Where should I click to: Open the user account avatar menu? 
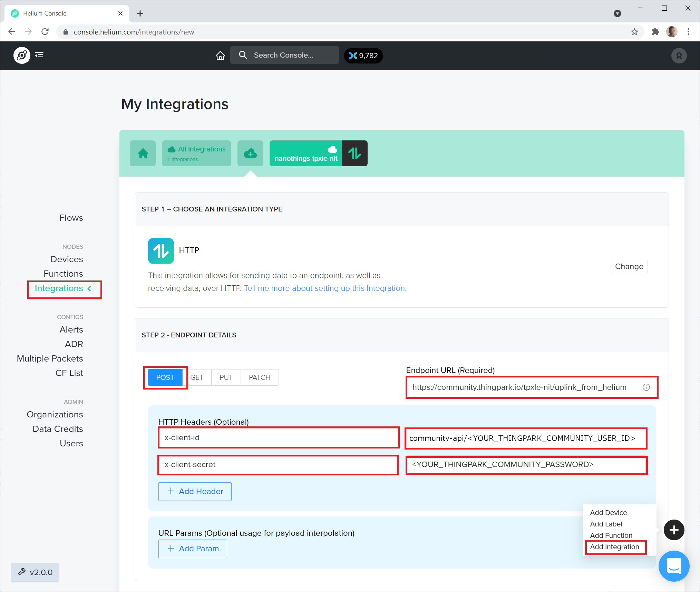679,56
